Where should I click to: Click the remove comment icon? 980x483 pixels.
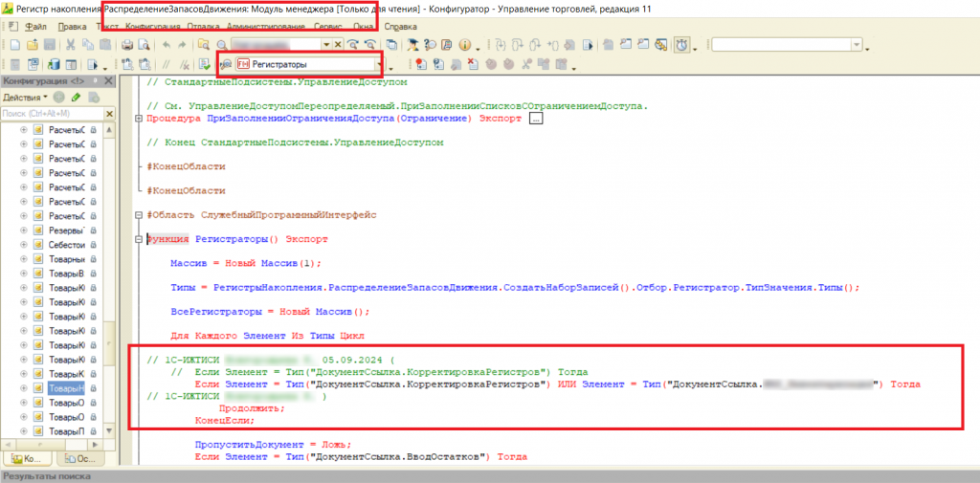pyautogui.click(x=185, y=64)
